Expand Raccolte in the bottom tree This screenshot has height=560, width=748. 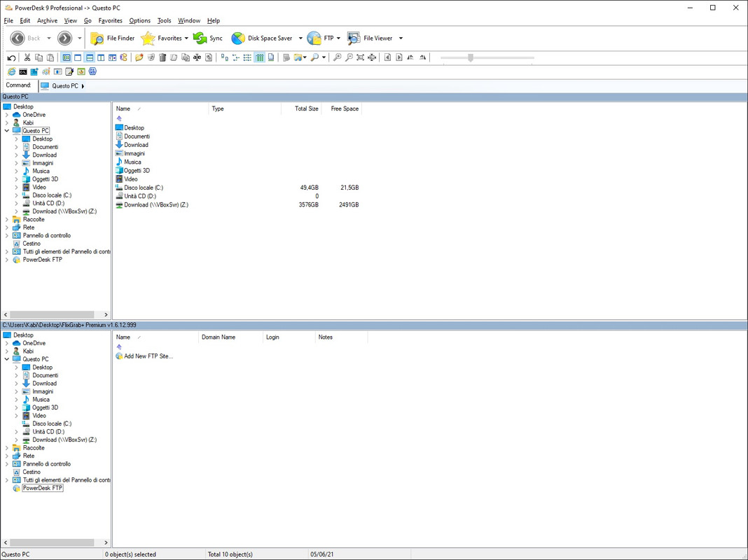click(7, 448)
